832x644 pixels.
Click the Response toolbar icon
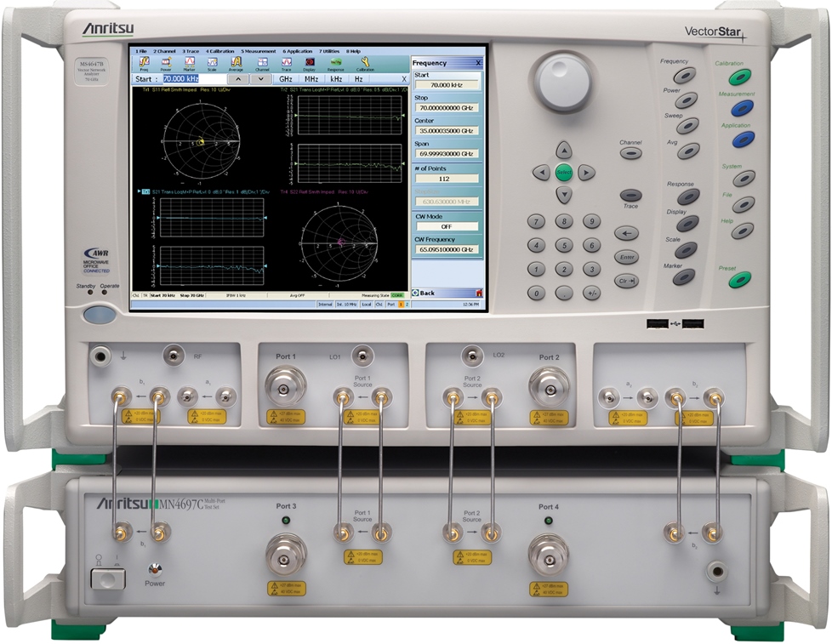336,63
